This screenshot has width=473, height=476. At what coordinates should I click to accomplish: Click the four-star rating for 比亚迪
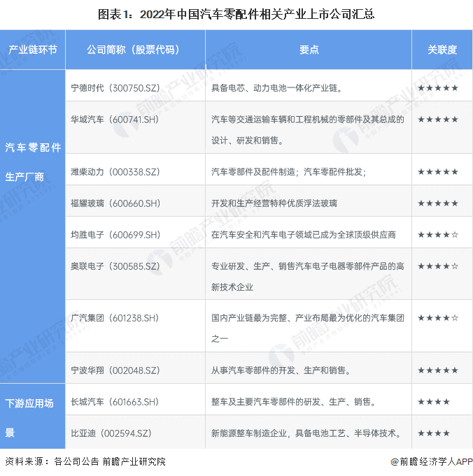[434, 433]
